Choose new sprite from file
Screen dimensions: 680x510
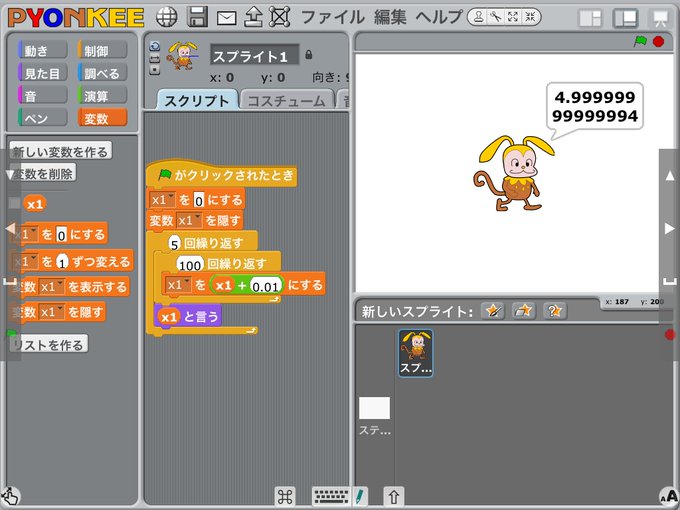[523, 311]
